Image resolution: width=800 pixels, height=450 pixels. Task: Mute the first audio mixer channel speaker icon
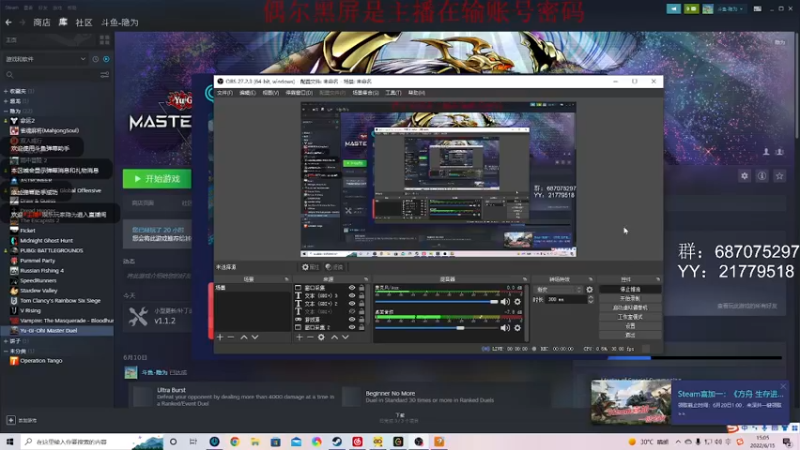[505, 302]
